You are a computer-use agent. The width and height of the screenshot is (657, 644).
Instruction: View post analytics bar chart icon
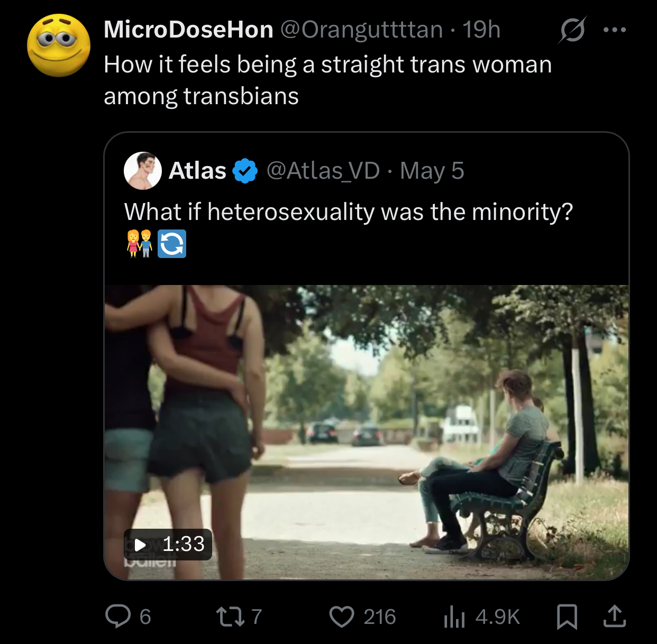coord(454,617)
